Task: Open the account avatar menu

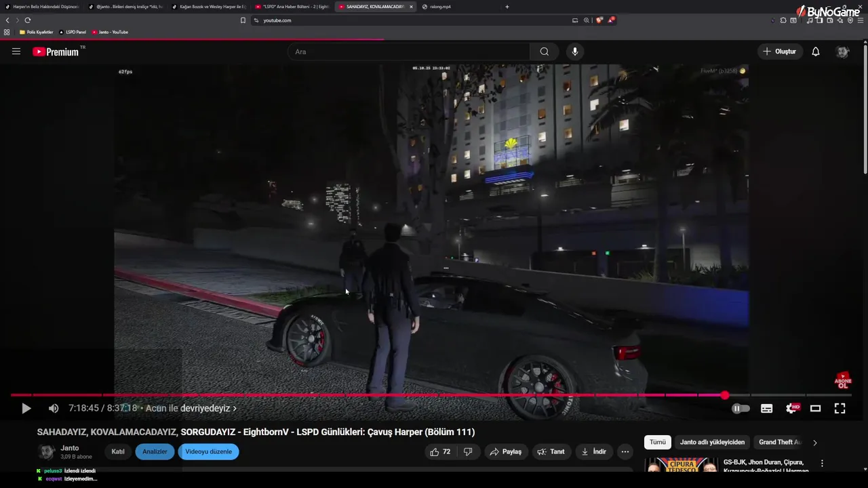Action: coord(842,52)
